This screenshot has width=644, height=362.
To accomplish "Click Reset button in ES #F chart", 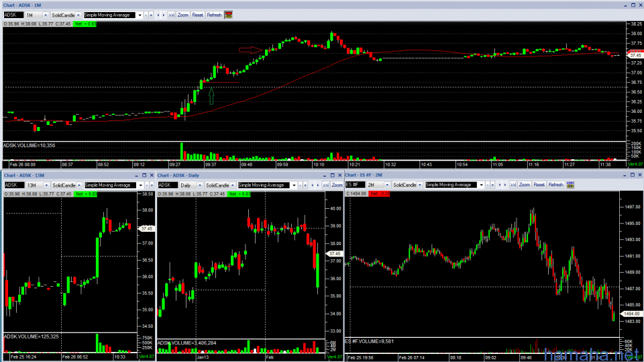I will click(539, 185).
